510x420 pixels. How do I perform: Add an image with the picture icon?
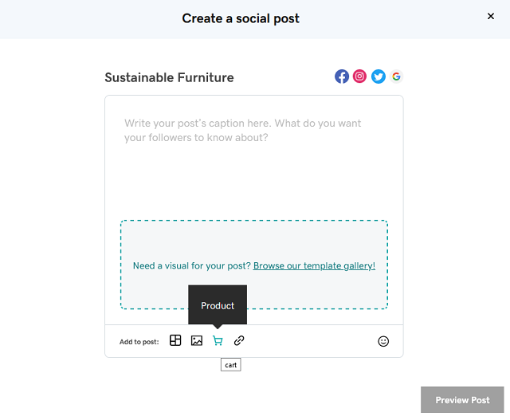click(x=197, y=341)
